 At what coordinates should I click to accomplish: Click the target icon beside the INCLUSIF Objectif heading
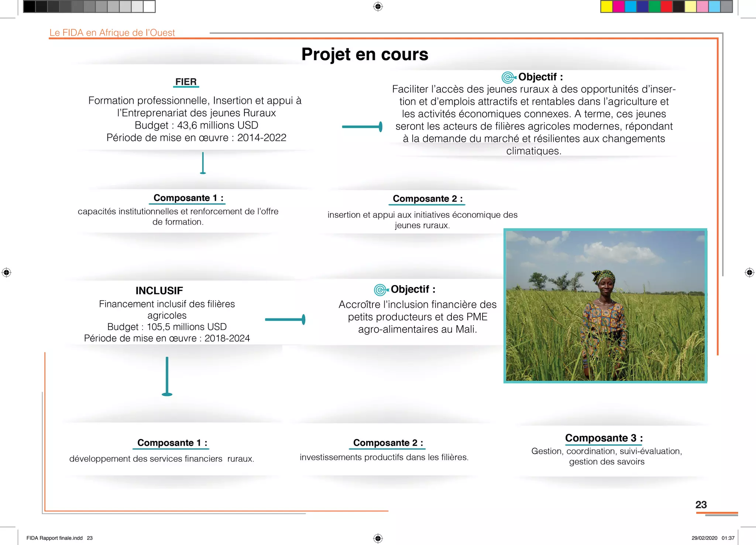381,290
